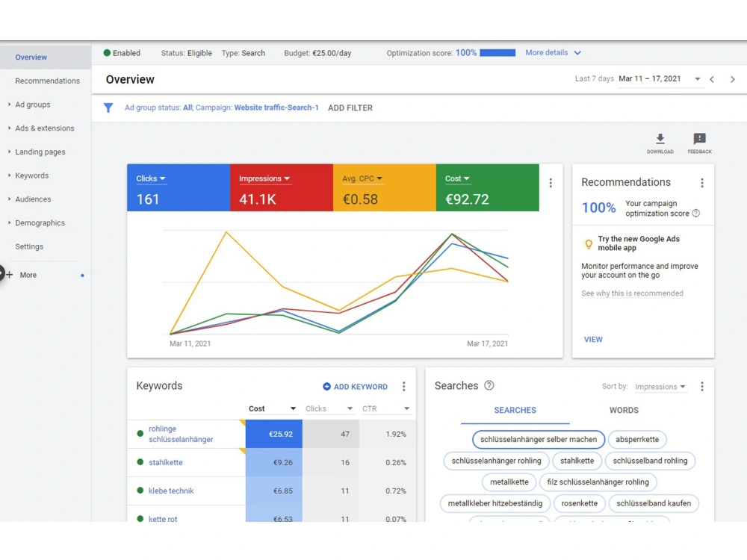Select the stahlkette search chip
747x560 pixels.
click(x=577, y=461)
